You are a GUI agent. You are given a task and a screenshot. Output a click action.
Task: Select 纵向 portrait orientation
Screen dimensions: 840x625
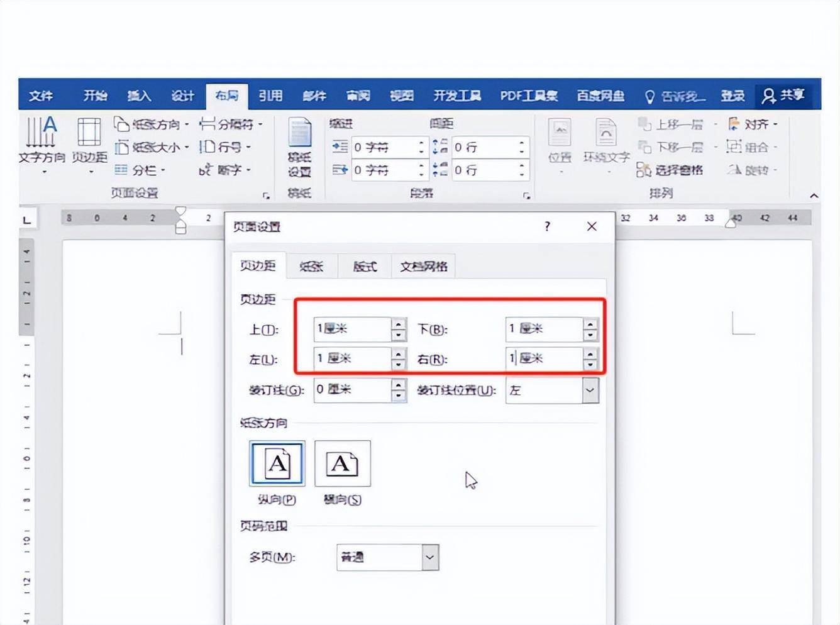tap(277, 463)
